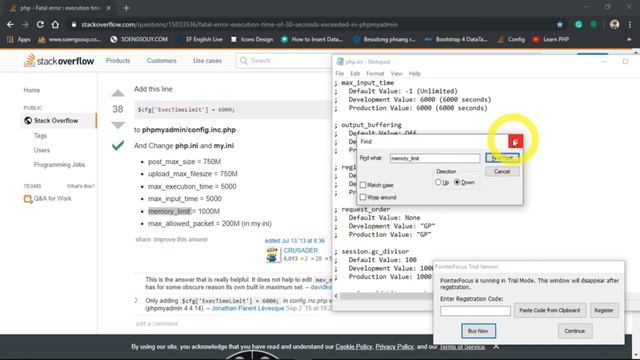Open Tags in the sidebar
The image size is (640, 360).
(40, 136)
